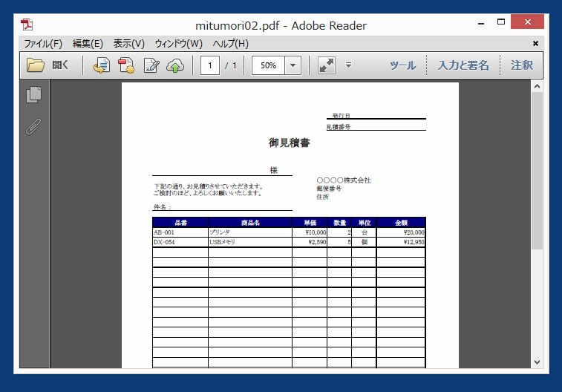Open the ツール tools pane

[x=402, y=65]
